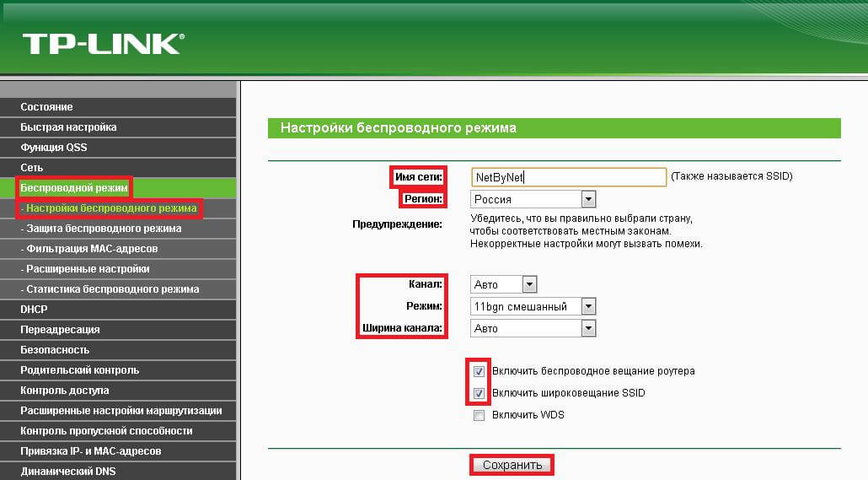Expand the Канал dropdown
The width and height of the screenshot is (868, 480).
pos(503,284)
